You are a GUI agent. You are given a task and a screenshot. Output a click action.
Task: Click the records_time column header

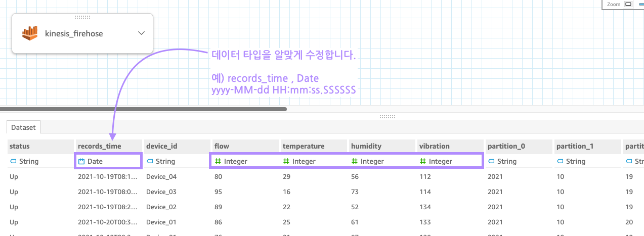pyautogui.click(x=109, y=146)
